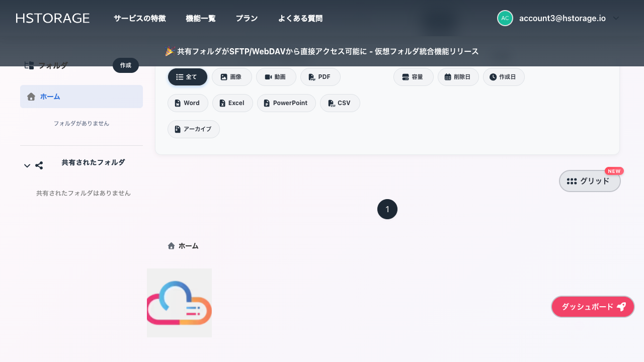This screenshot has width=644, height=362.
Task: Filter files by 画像
Action: click(x=231, y=77)
